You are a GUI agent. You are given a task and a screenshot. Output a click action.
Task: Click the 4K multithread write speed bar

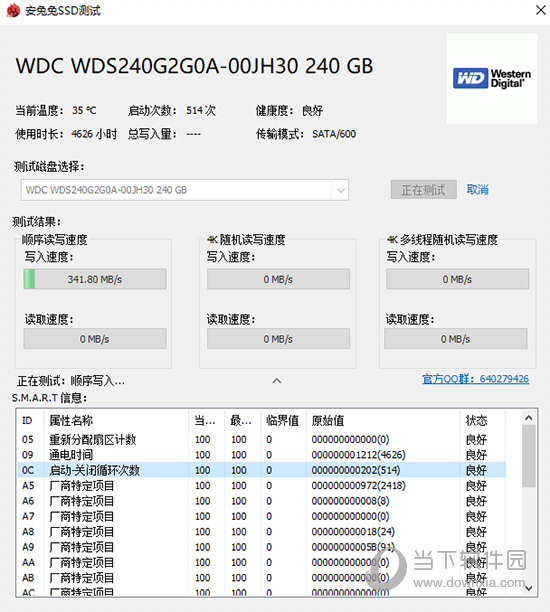click(457, 279)
